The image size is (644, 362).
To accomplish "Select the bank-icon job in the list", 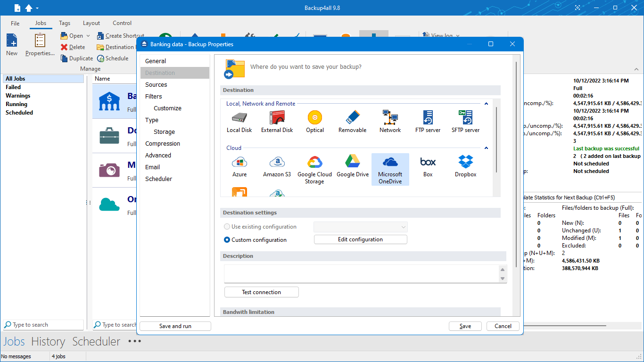I will pyautogui.click(x=109, y=101).
